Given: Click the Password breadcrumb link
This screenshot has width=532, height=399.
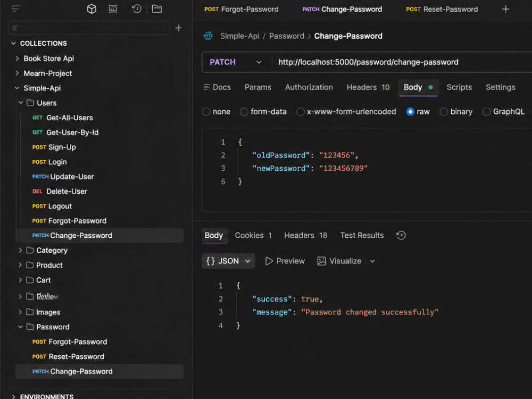Looking at the screenshot, I should click(x=287, y=36).
